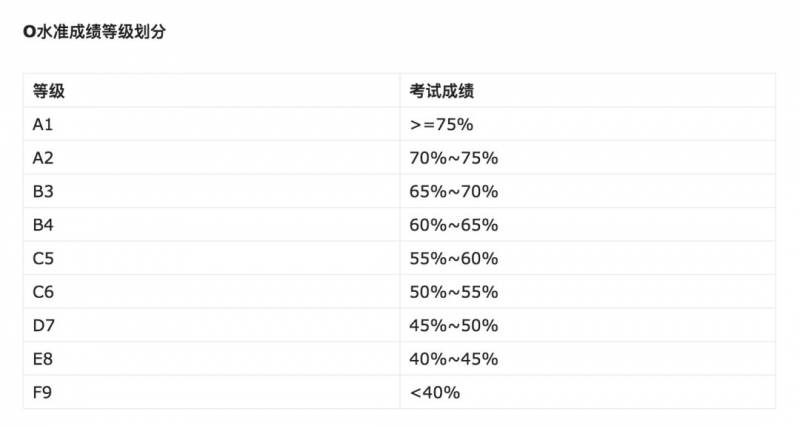Click the "50%~55%" score cell
800x428 pixels.
(x=453, y=292)
